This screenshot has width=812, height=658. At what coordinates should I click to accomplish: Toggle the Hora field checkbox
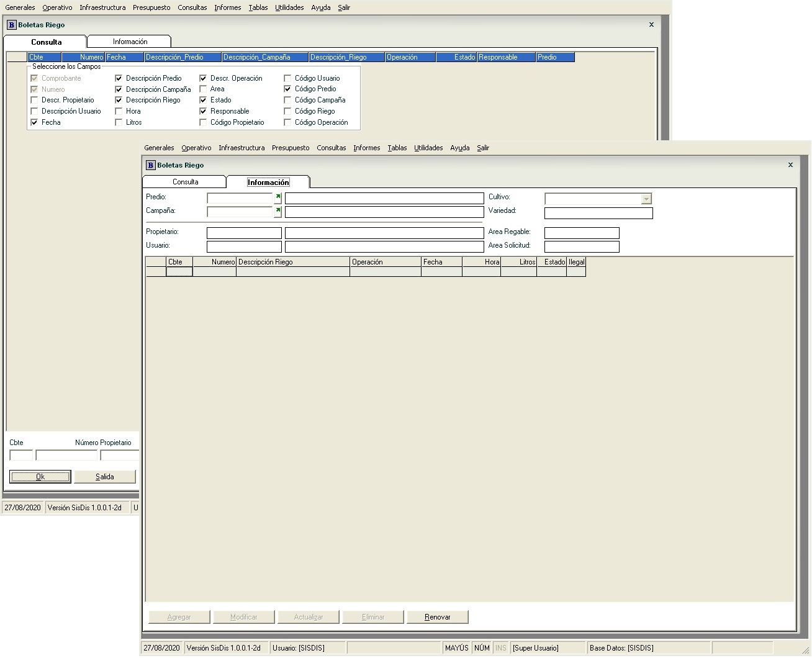(x=119, y=112)
